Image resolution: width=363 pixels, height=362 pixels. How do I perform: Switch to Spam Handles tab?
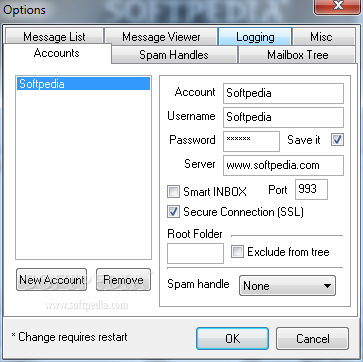point(174,55)
